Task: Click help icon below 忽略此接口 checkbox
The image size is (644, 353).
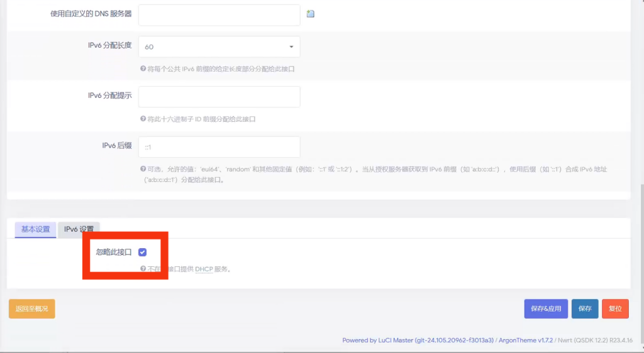Action: (x=143, y=269)
